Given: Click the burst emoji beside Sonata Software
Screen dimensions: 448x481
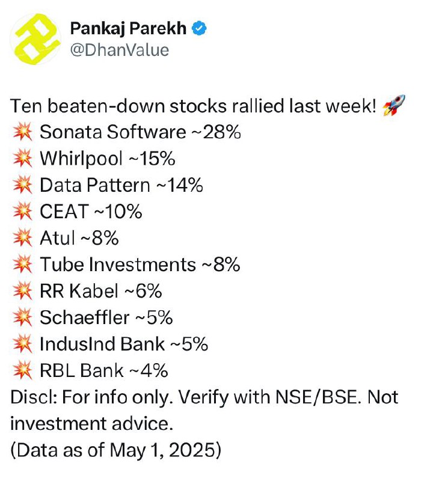Looking at the screenshot, I should point(22,132).
